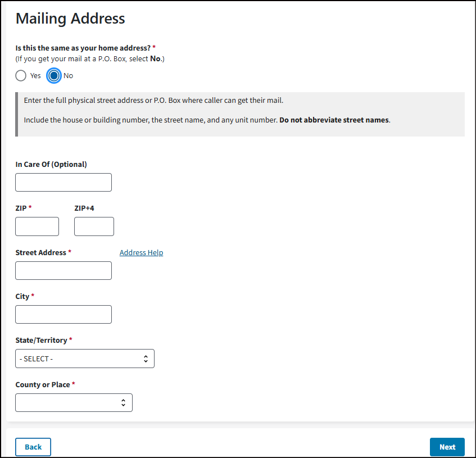Screen dimensions: 476x458
Task: Open the Address Help link
Action: [x=141, y=253]
